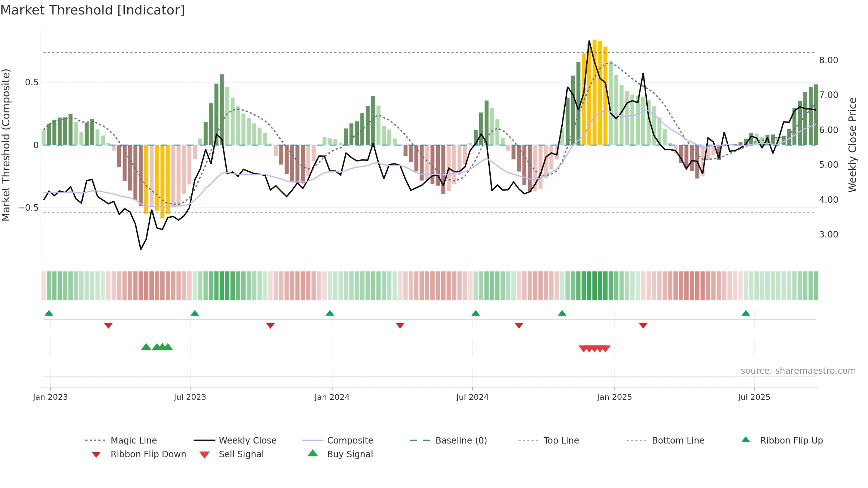Click the last green ribbon segment at far right

click(x=816, y=286)
